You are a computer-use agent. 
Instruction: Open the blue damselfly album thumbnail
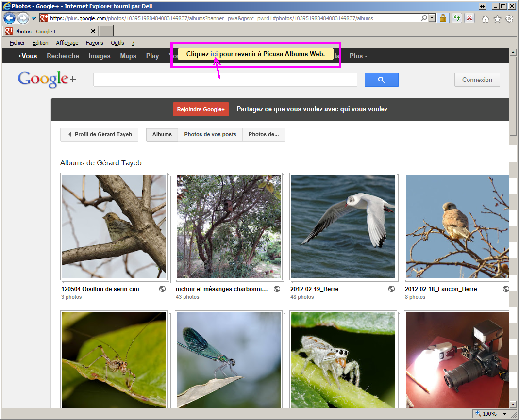[x=229, y=360]
